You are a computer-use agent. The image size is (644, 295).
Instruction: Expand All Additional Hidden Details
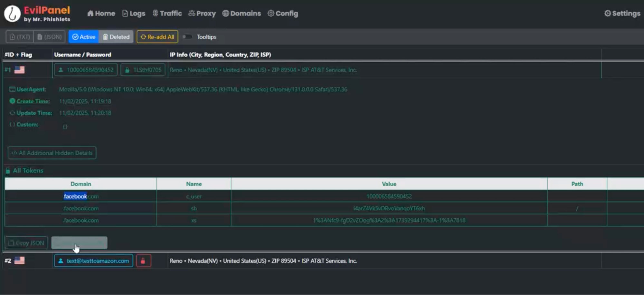tap(52, 153)
